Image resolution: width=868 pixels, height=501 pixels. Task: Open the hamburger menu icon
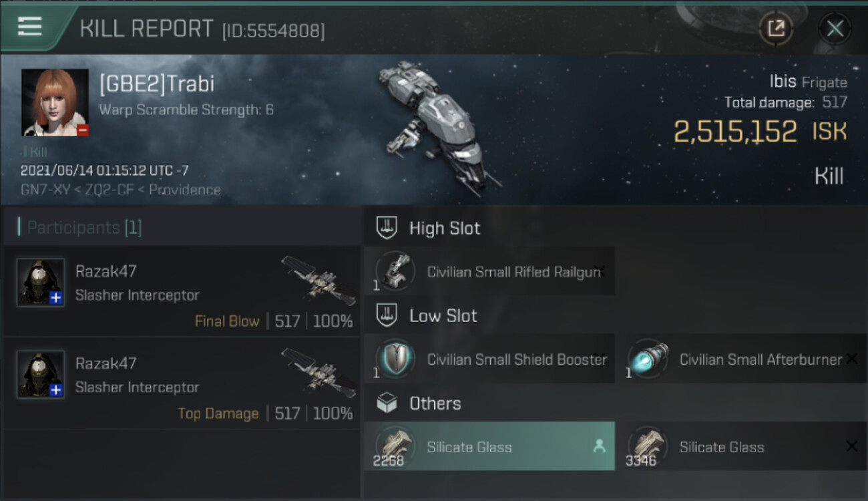pos(29,27)
